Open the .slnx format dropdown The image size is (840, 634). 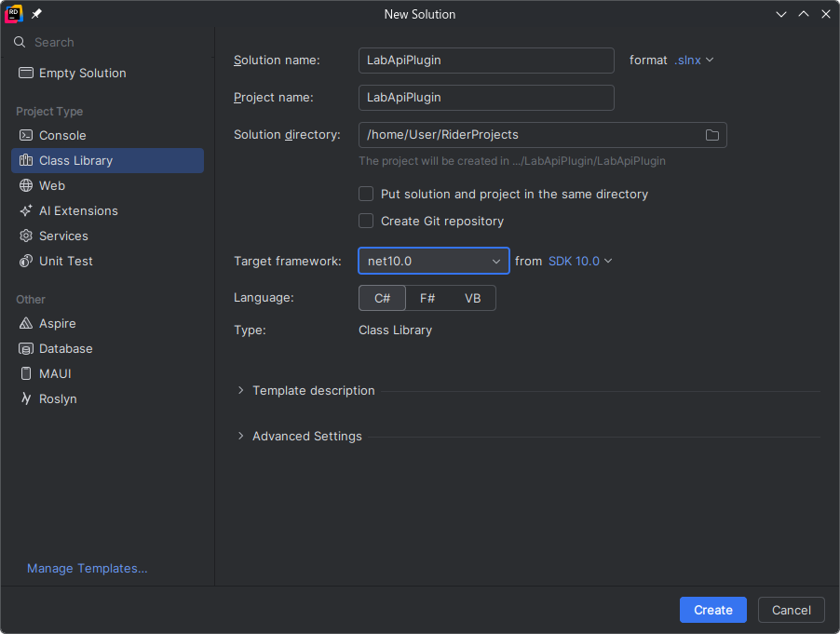pos(694,60)
